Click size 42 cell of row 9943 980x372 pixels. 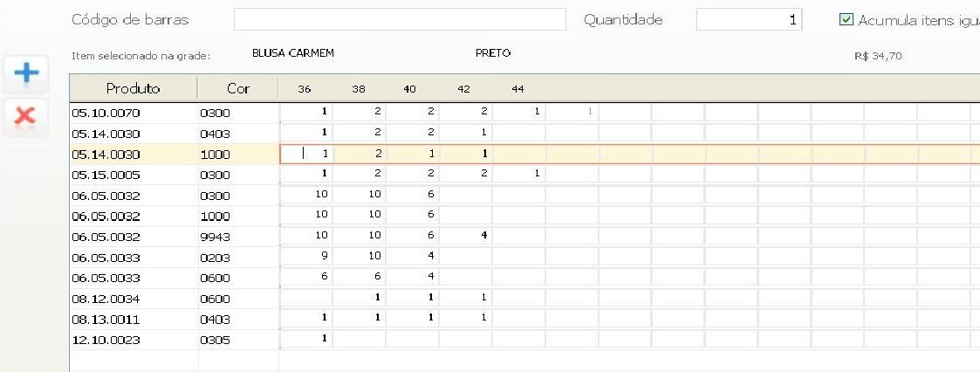click(x=466, y=237)
